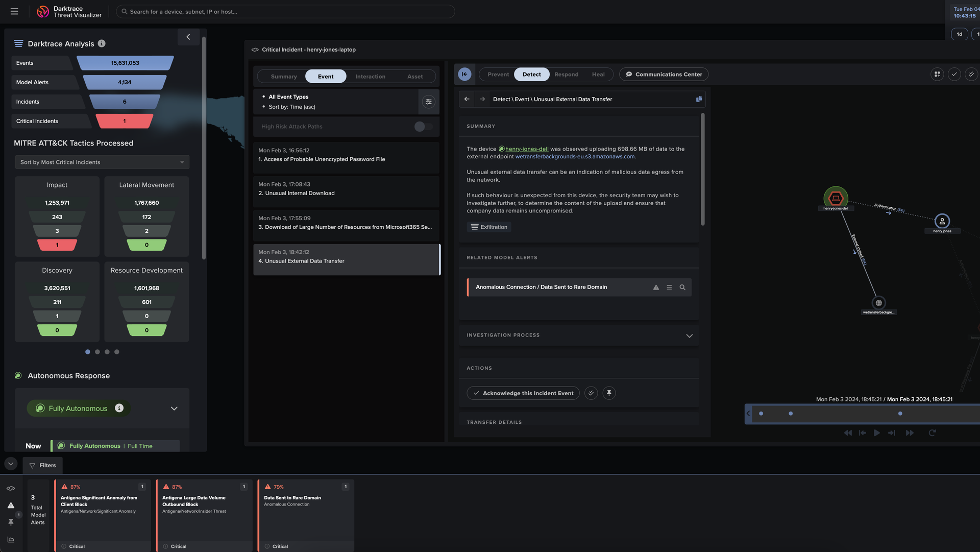Open event filter settings icon
980x552 pixels.
429,102
